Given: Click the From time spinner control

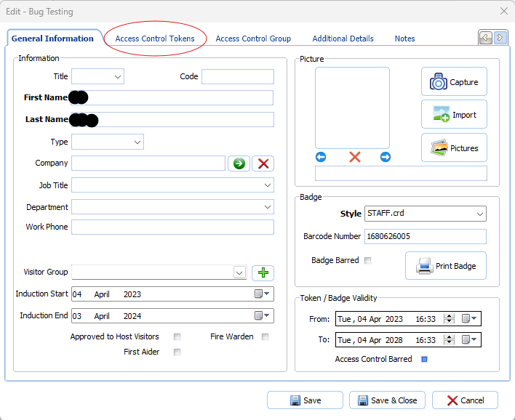Looking at the screenshot, I should [449, 318].
